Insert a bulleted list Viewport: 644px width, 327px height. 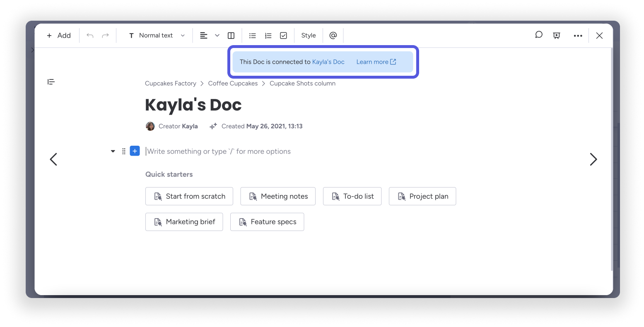[x=253, y=36]
